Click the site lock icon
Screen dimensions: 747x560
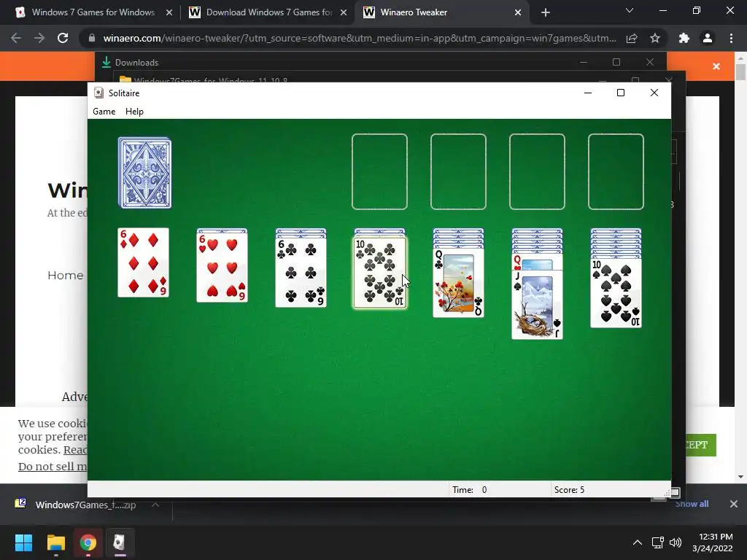(92, 38)
